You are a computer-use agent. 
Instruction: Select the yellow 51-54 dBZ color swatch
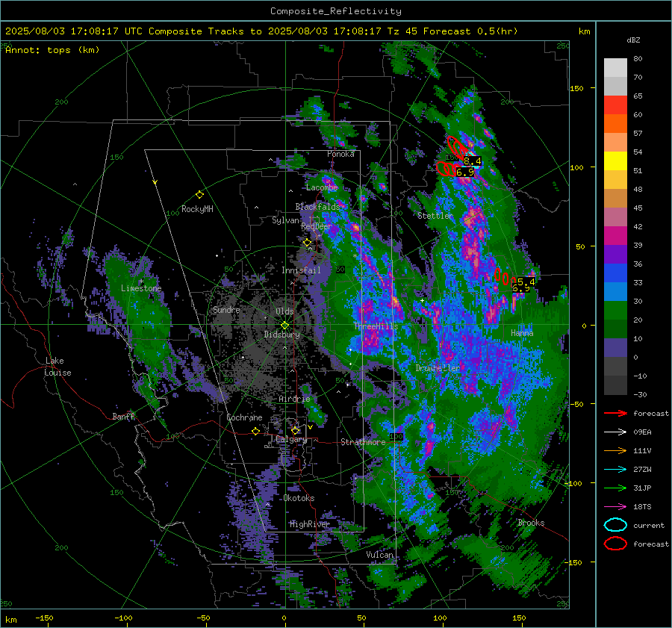(615, 161)
